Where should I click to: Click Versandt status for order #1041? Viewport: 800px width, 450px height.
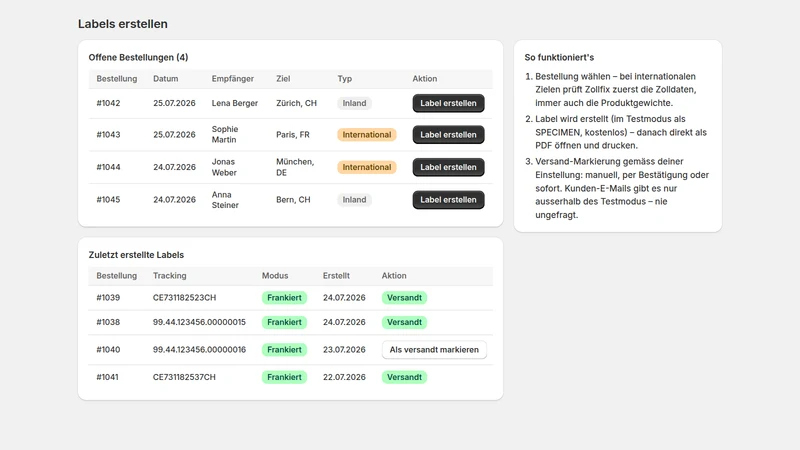[404, 378]
